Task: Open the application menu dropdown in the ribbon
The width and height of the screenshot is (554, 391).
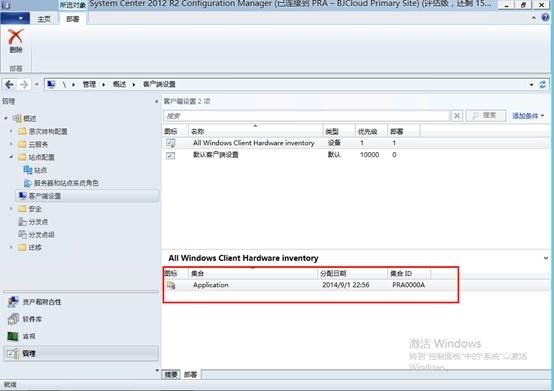Action: (15, 18)
